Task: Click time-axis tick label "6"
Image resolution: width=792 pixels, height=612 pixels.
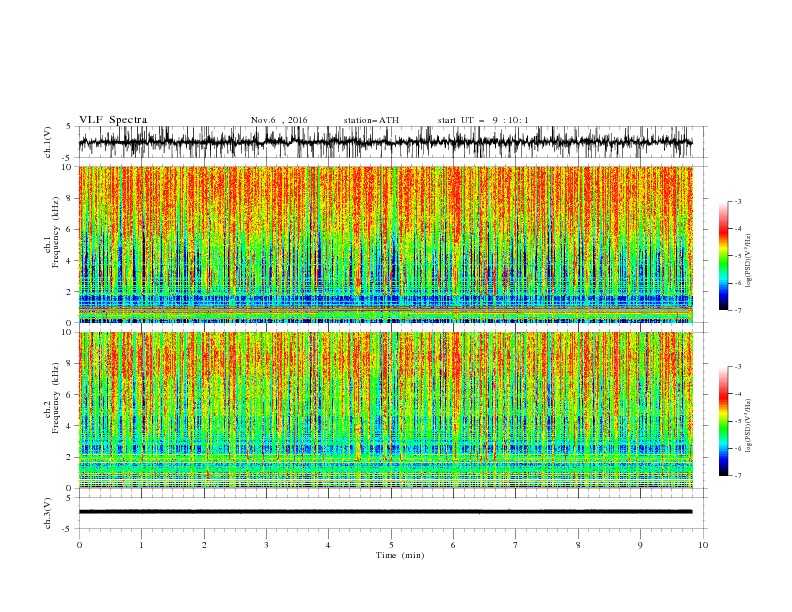Action: pos(453,545)
